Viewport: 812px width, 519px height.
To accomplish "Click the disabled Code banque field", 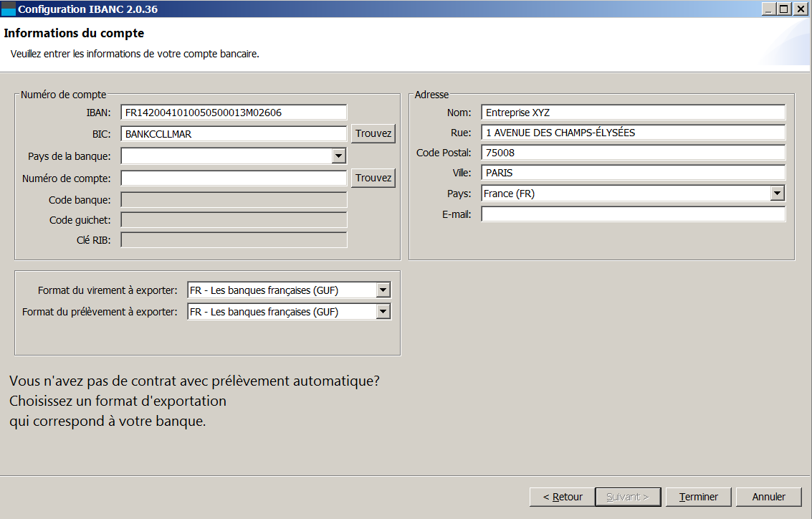I will (x=234, y=200).
